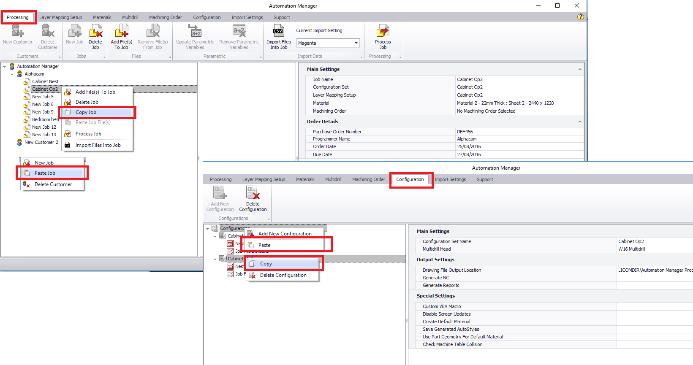
Task: Choose Delete Customer from customer context menu
Action: pyautogui.click(x=52, y=184)
